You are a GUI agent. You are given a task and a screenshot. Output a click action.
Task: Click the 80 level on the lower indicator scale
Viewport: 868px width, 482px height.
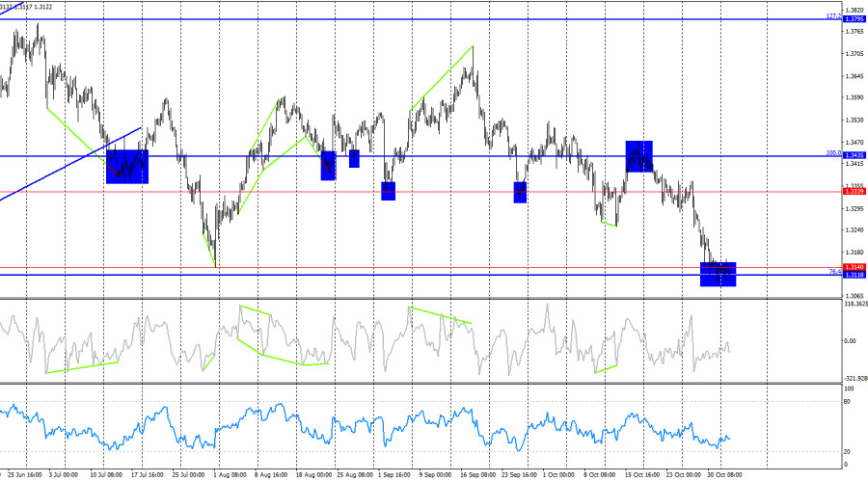point(847,402)
